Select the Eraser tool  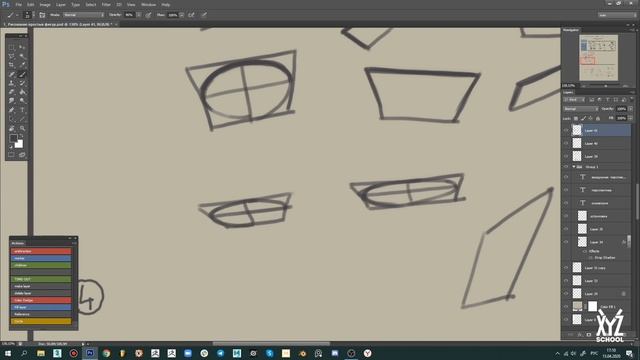tap(11, 92)
